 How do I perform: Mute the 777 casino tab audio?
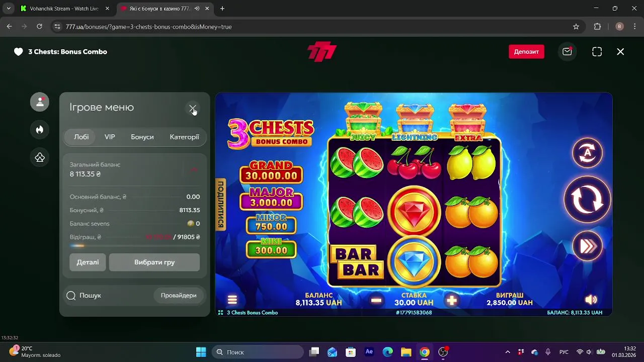[x=197, y=9]
